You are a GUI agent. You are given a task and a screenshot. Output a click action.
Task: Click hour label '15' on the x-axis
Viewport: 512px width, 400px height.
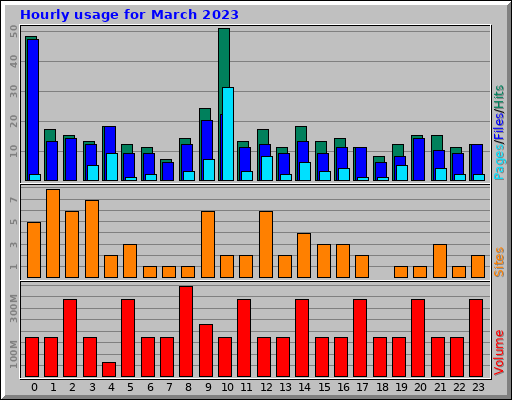[324, 387]
